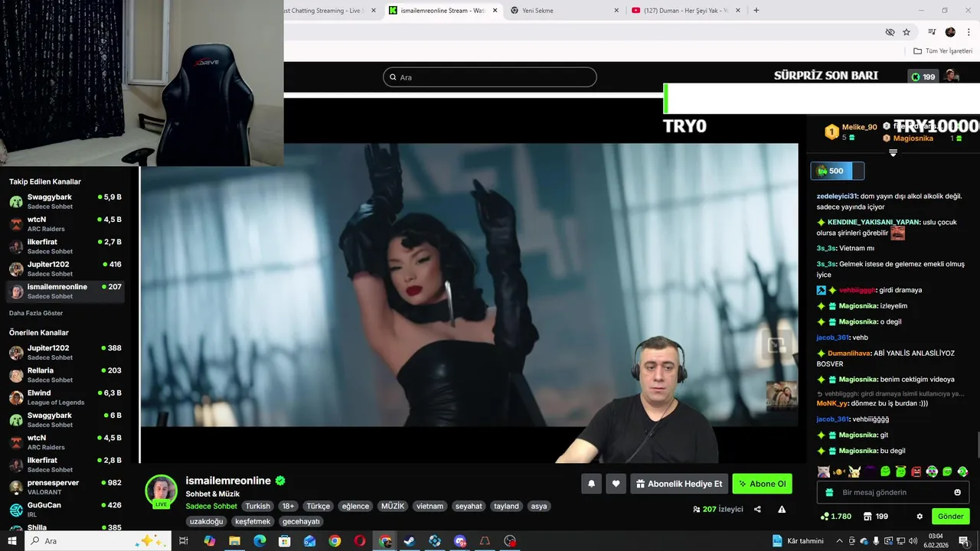Click the Pikachu emote above the chat input
The width and height of the screenshot is (980, 551).
854,471
